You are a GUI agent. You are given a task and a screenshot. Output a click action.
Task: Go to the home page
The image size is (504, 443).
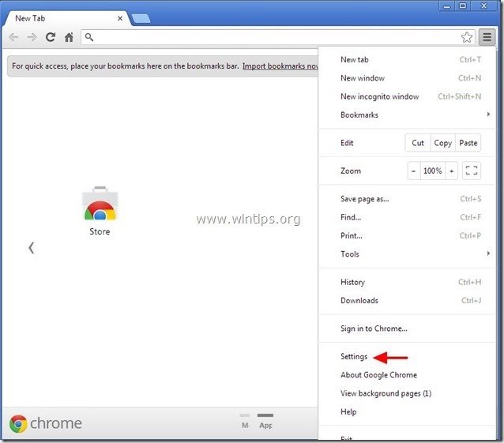pos(69,37)
